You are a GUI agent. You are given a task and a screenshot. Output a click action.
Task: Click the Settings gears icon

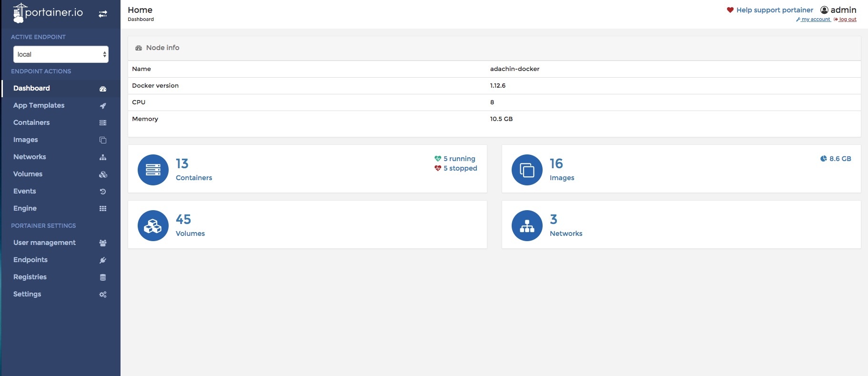[103, 295]
